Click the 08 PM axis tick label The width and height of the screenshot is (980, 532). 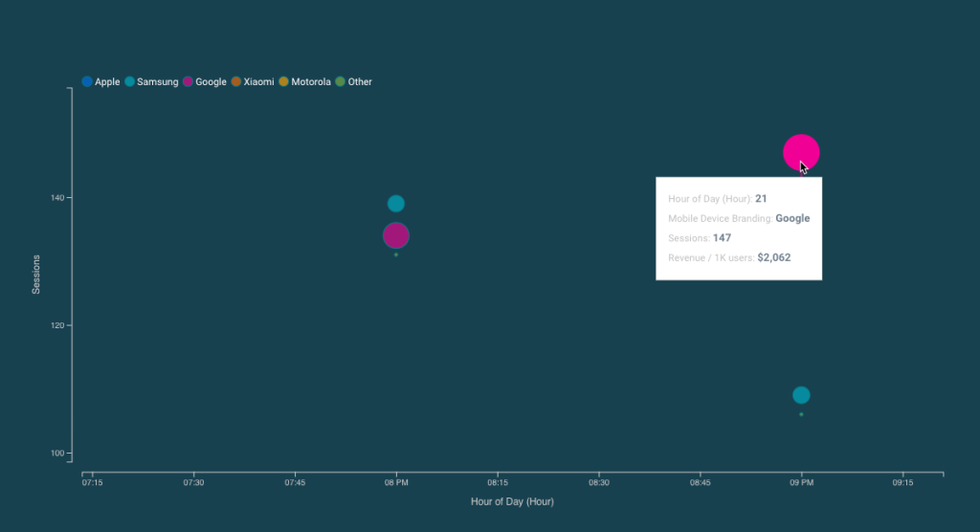click(396, 482)
